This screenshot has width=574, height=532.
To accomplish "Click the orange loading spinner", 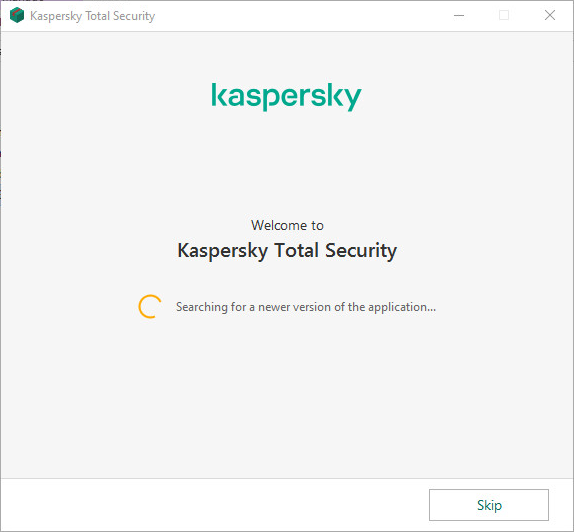I will click(x=150, y=306).
